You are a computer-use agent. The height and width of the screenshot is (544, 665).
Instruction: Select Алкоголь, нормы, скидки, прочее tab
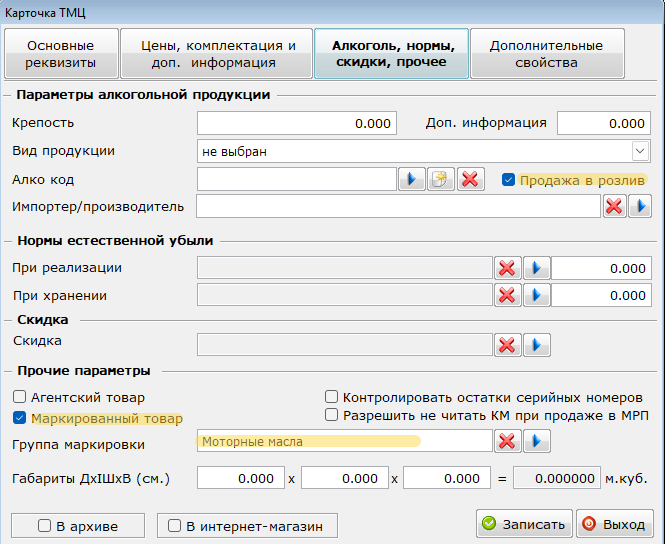click(391, 53)
